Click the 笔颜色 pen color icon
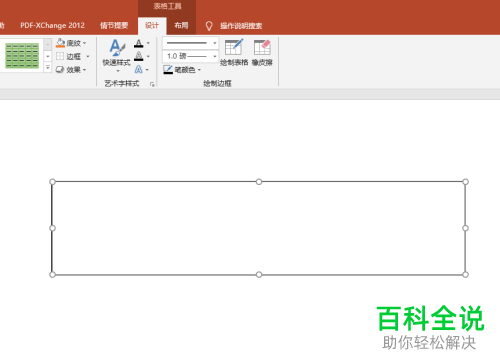Screen dimensions: 500x363 point(168,70)
